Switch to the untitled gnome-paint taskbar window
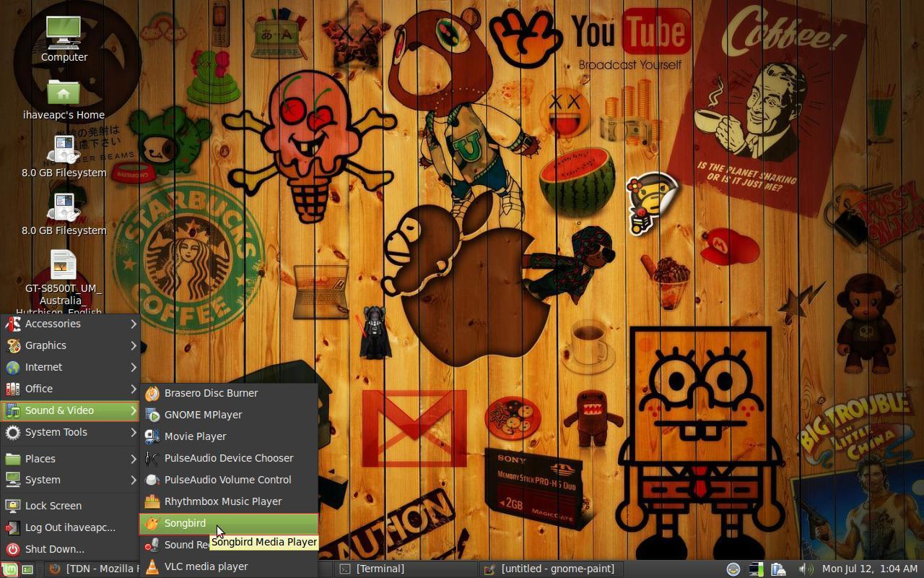This screenshot has height=578, width=924. coord(550,569)
